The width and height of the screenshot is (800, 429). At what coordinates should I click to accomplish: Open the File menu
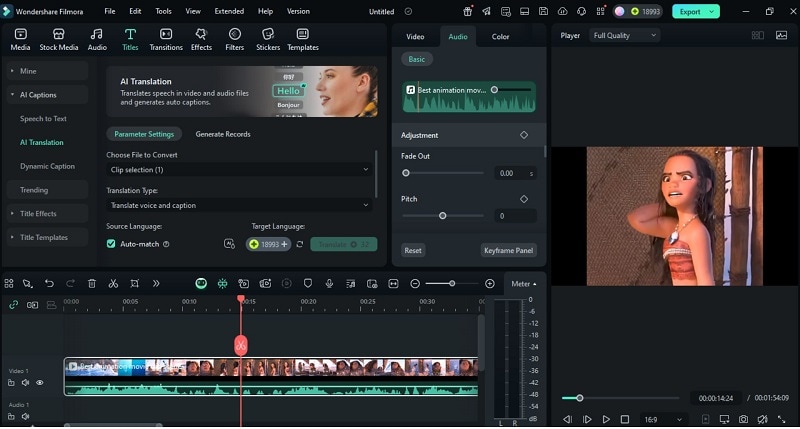tap(110, 11)
